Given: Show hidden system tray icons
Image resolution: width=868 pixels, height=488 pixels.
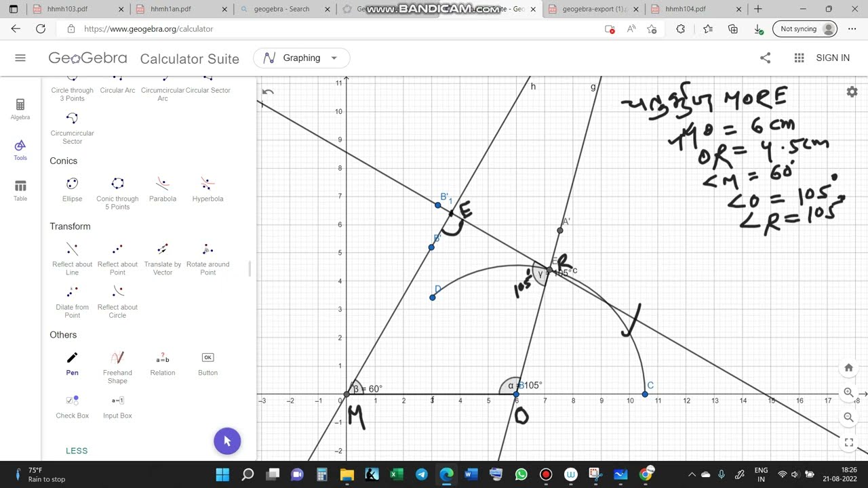Looking at the screenshot, I should 692,474.
